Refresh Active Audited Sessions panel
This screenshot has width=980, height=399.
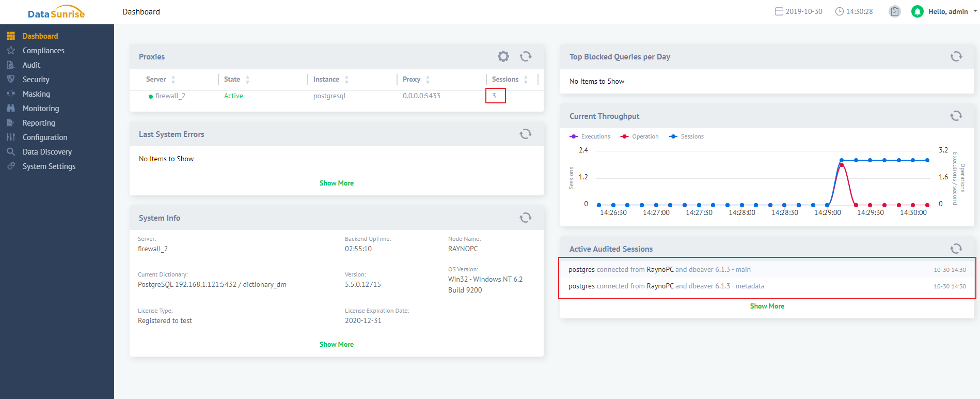956,249
